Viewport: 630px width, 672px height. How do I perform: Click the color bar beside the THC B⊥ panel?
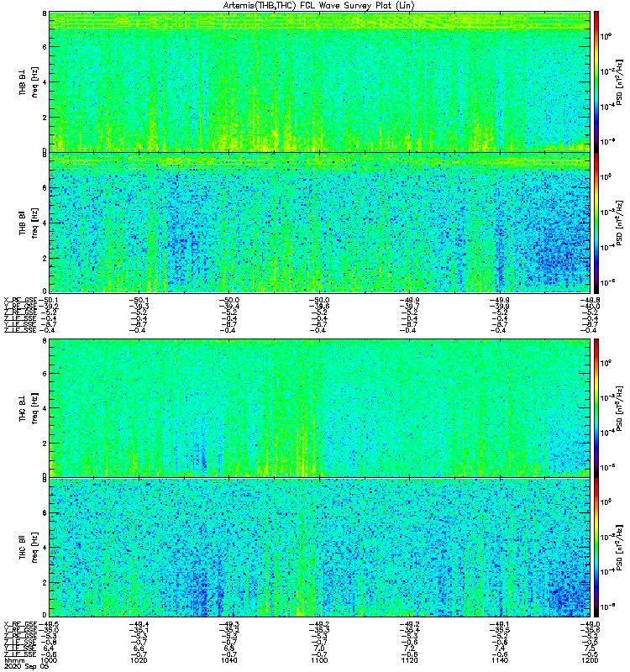click(596, 407)
